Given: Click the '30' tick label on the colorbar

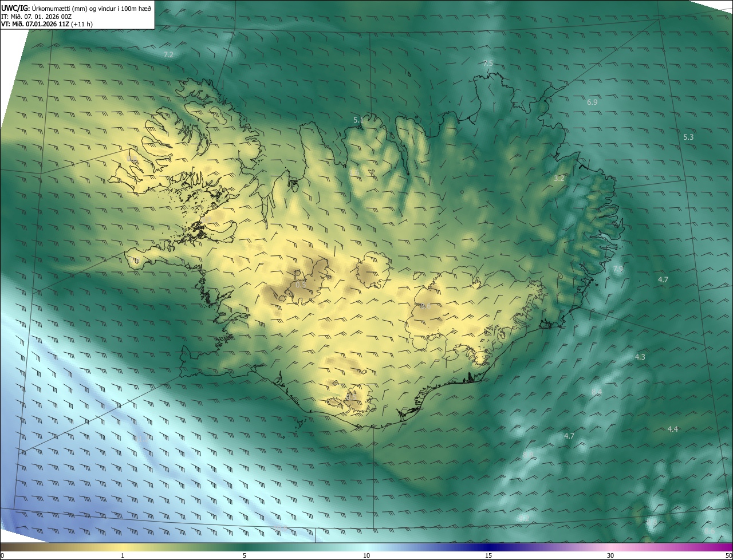Looking at the screenshot, I should 610,555.
